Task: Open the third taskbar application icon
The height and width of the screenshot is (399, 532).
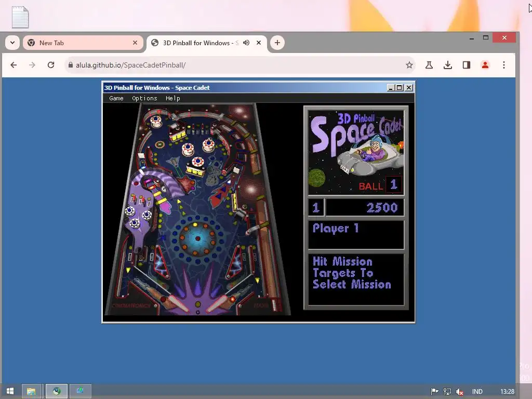Action: pos(81,391)
